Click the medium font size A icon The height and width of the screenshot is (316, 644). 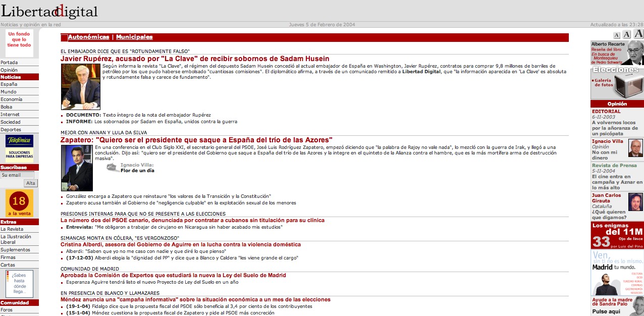tap(626, 34)
